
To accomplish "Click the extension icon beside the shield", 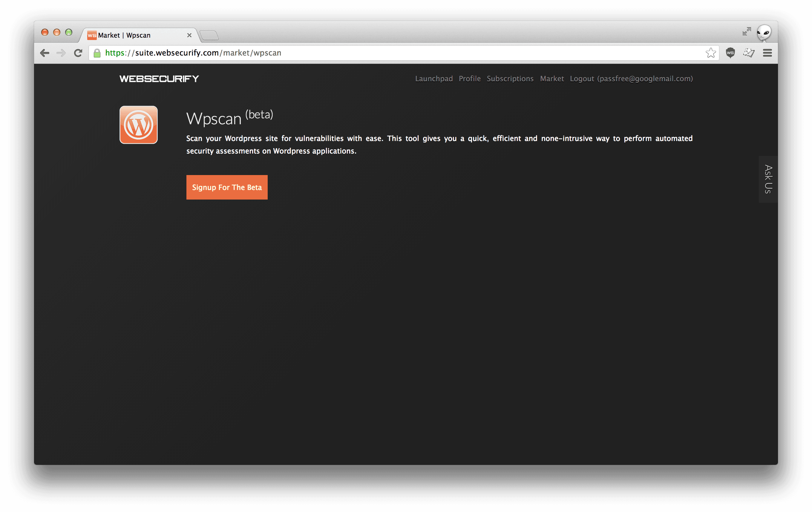I will tap(749, 53).
